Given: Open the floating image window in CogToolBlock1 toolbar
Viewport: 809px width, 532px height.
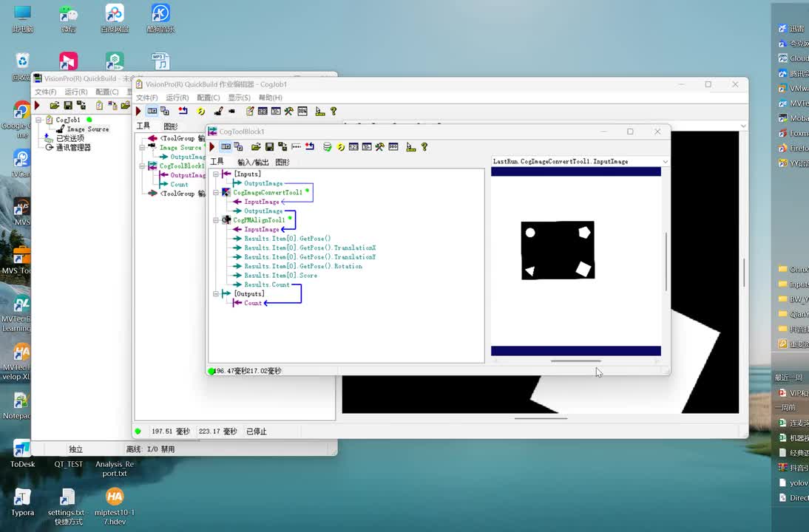Looking at the screenshot, I should (238, 147).
